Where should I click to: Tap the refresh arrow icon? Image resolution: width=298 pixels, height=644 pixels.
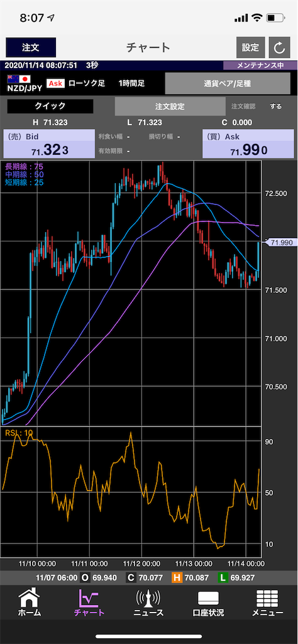point(279,48)
